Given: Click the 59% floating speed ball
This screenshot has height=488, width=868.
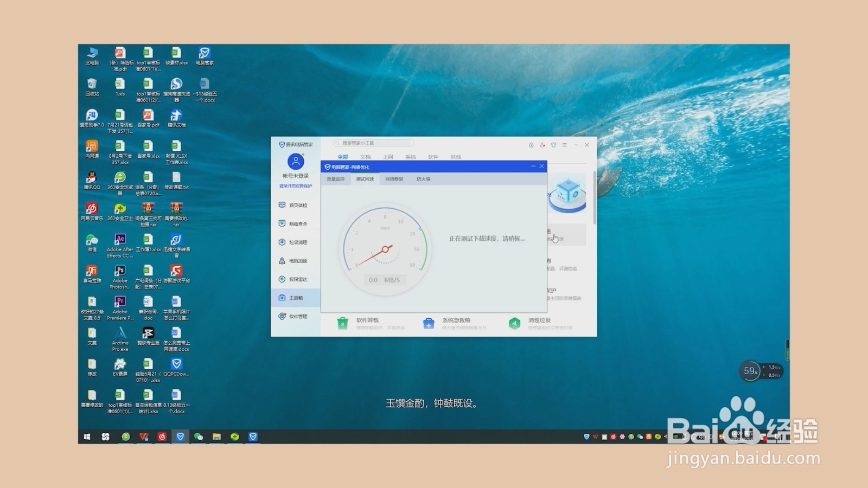Looking at the screenshot, I should click(750, 371).
